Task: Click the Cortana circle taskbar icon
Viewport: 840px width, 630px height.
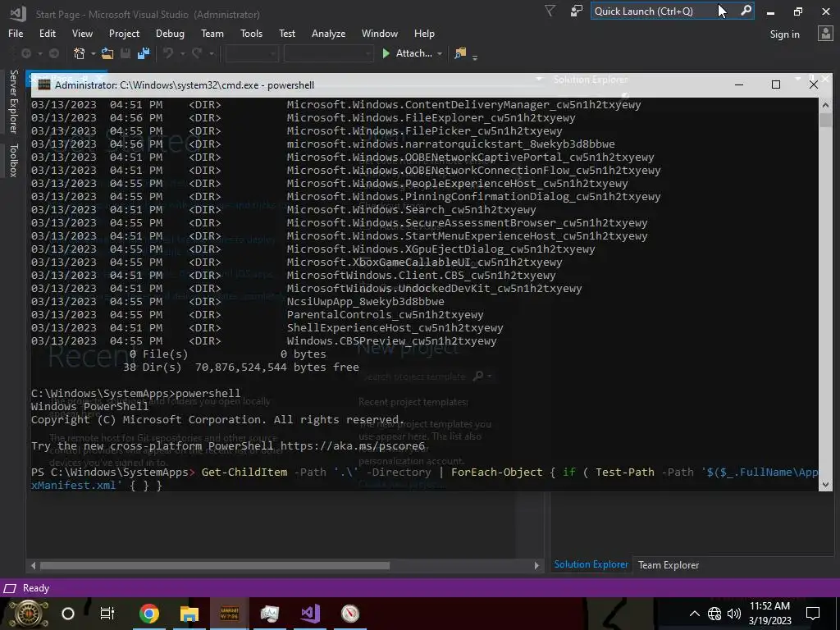Action: (x=68, y=614)
